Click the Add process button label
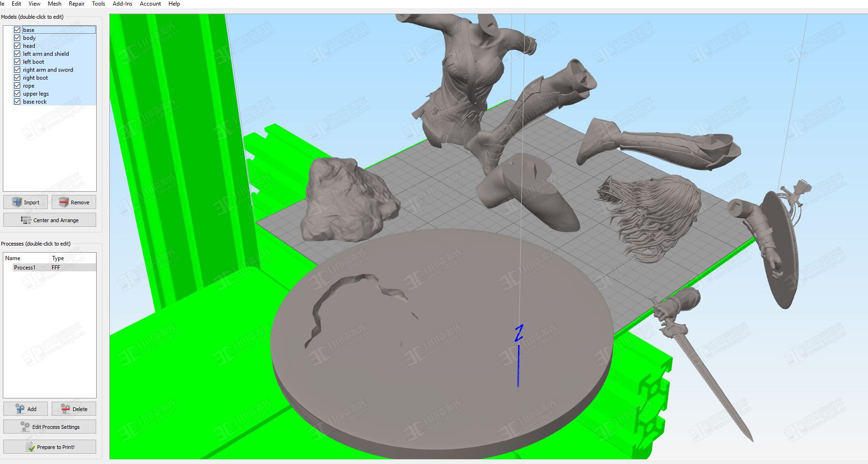 (32, 409)
